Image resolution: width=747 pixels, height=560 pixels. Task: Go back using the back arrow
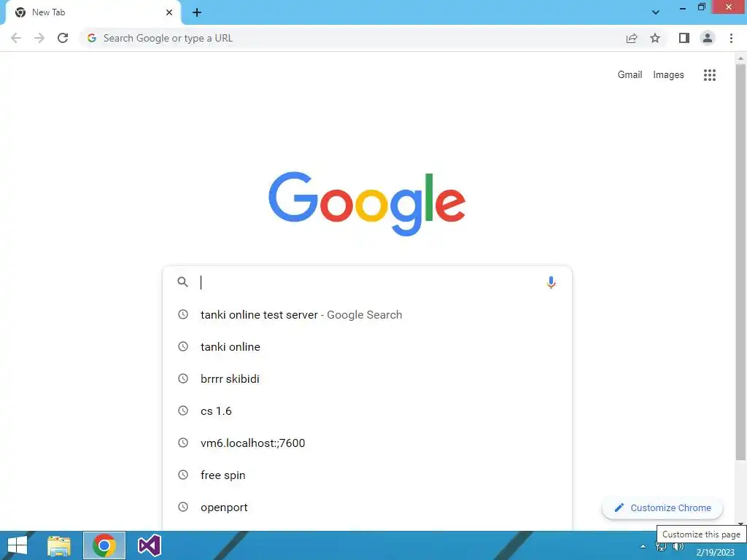(x=16, y=38)
